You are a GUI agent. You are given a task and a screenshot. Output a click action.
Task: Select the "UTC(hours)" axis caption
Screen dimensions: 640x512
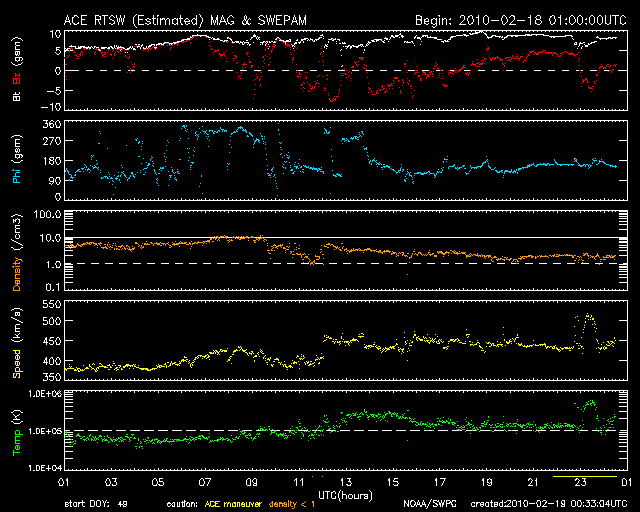point(345,496)
